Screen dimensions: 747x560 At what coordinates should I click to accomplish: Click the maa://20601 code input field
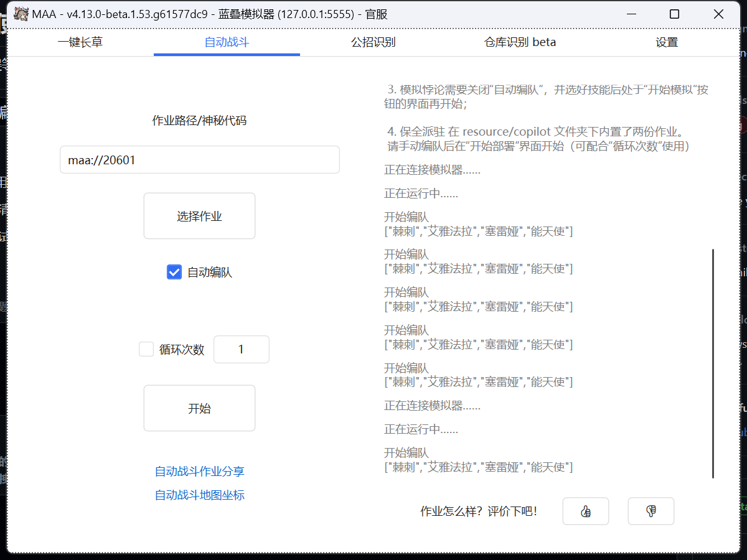pos(199,159)
